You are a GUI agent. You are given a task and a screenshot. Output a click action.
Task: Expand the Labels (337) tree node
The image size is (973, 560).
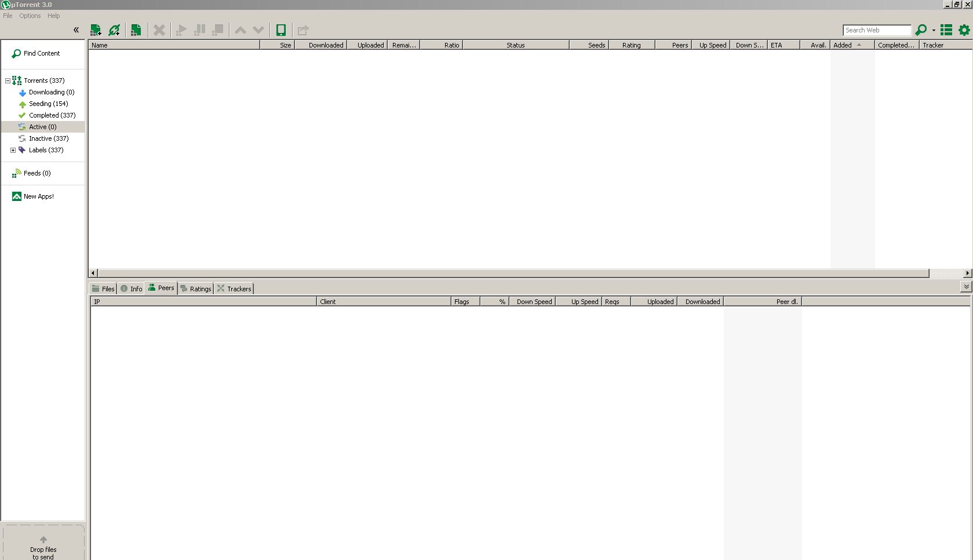tap(13, 150)
